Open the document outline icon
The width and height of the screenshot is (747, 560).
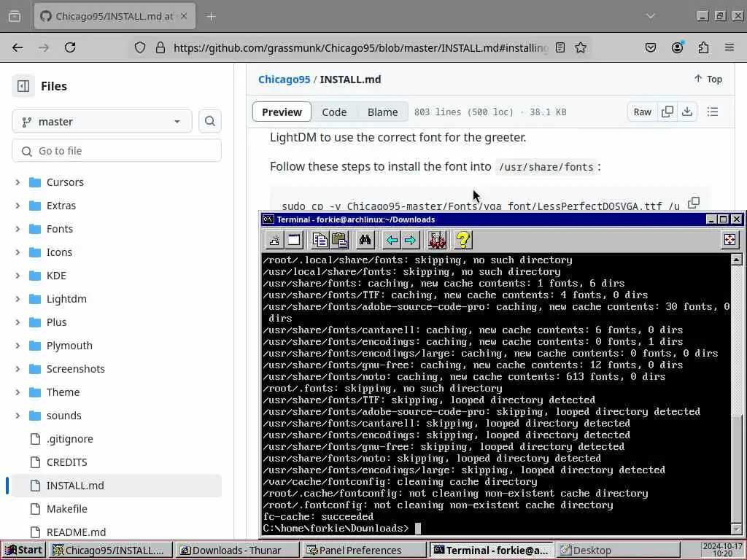[x=713, y=112]
